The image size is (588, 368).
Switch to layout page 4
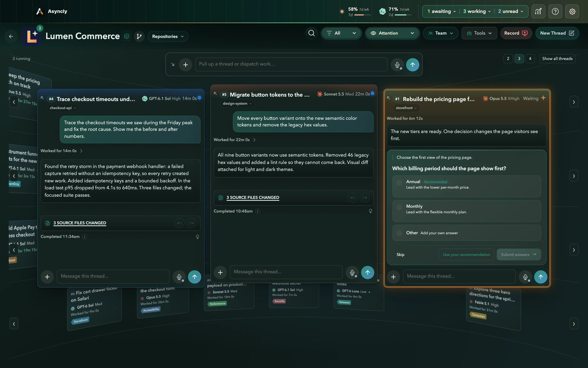(530, 59)
